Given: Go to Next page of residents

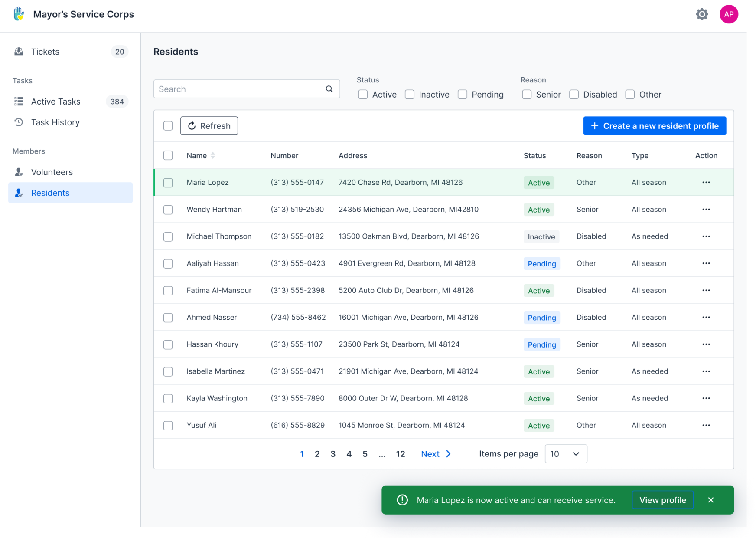Looking at the screenshot, I should coord(436,454).
